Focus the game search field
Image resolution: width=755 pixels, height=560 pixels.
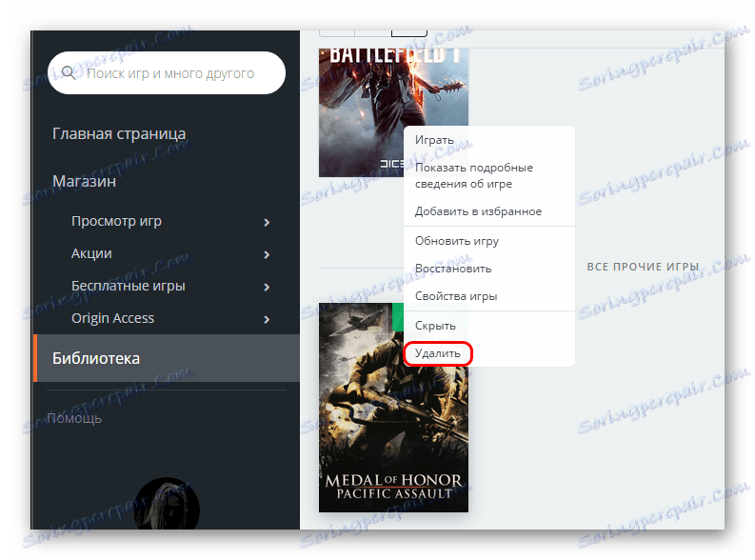(x=167, y=72)
